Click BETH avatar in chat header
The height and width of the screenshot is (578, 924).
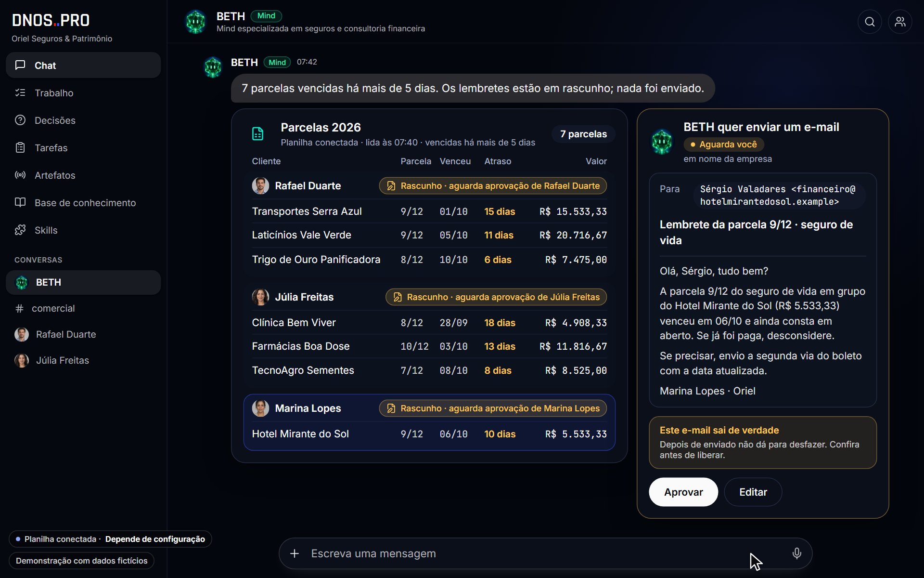pos(196,22)
